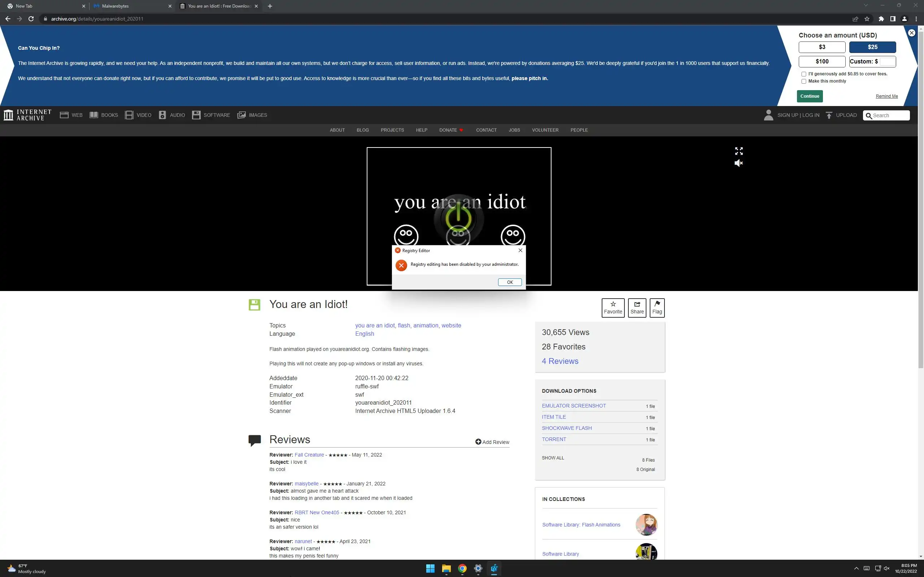Open the Volunteer menu item
The height and width of the screenshot is (577, 924).
[545, 130]
